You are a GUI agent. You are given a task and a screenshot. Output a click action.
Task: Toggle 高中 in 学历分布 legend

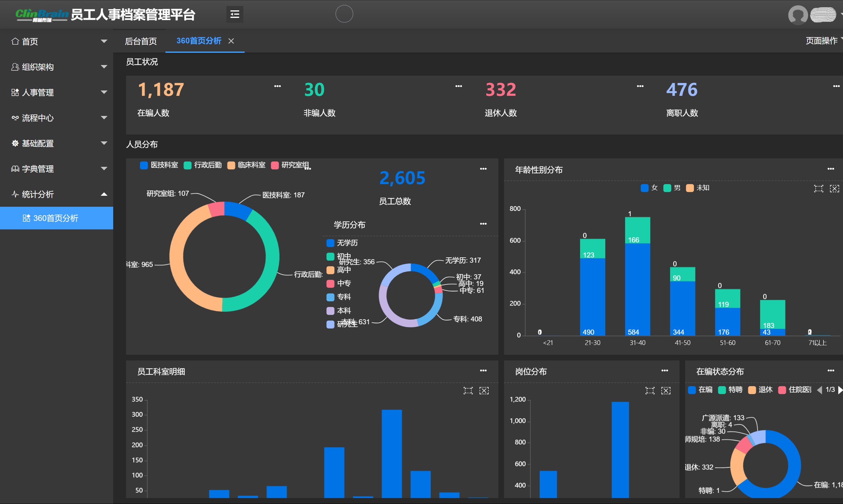[x=338, y=270]
